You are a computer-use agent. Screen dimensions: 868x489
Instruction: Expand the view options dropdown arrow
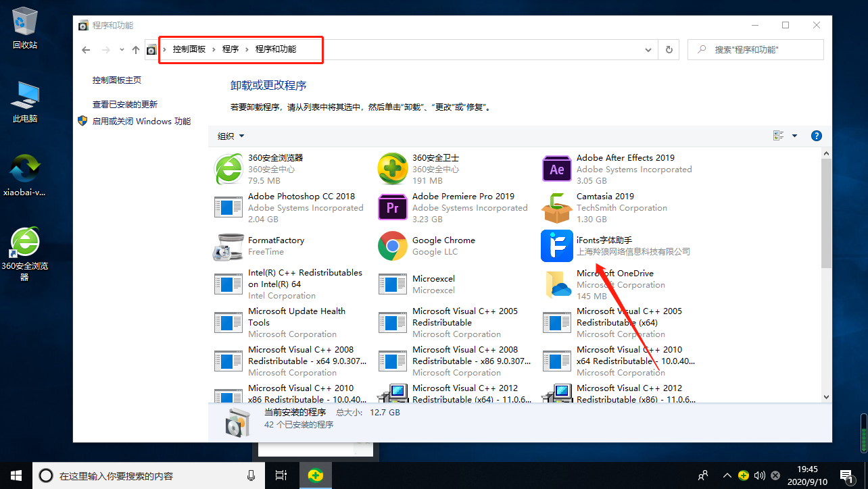point(795,136)
